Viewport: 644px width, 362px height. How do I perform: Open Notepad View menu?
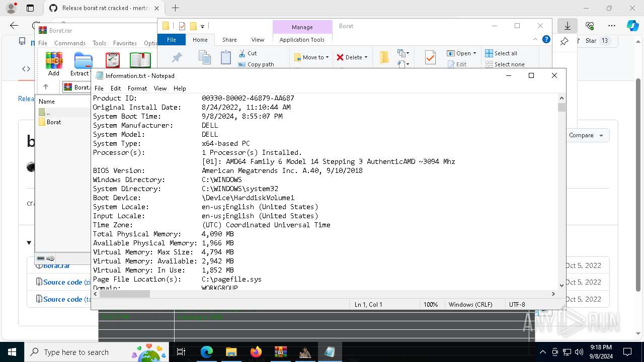tap(160, 88)
